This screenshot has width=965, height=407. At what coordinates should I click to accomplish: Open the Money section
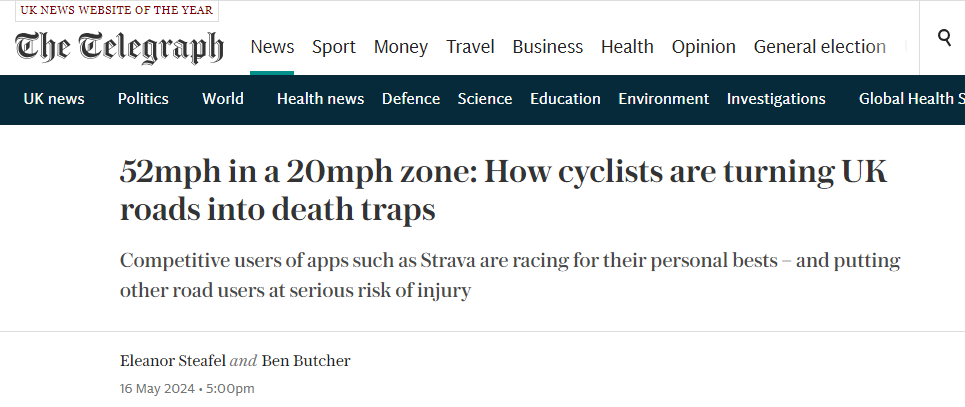tap(401, 47)
